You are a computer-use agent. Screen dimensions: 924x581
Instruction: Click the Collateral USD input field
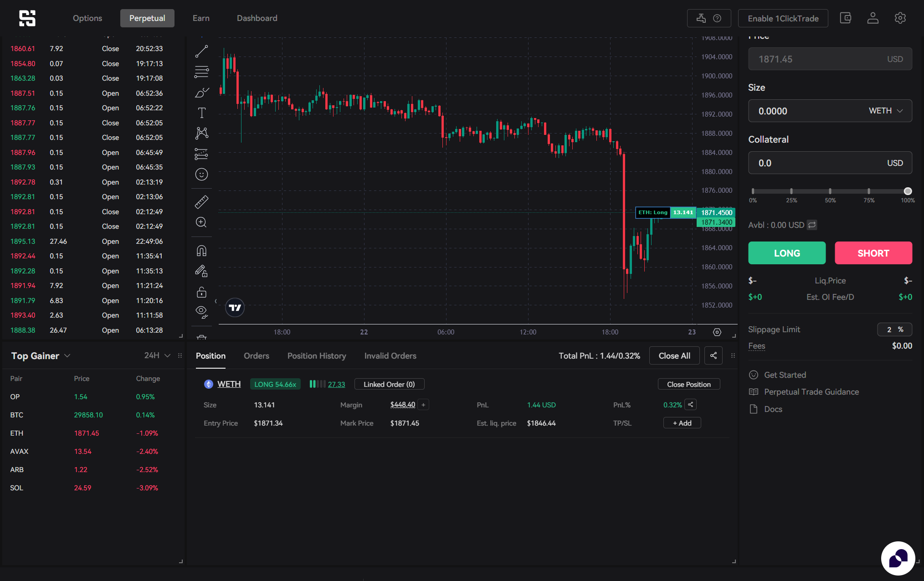(830, 163)
